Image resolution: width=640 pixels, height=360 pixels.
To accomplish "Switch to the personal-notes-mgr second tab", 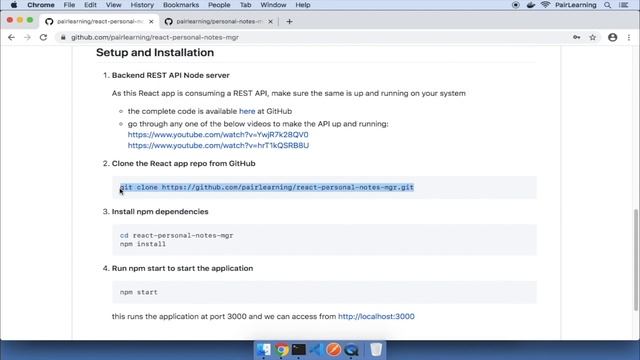I will [x=219, y=21].
